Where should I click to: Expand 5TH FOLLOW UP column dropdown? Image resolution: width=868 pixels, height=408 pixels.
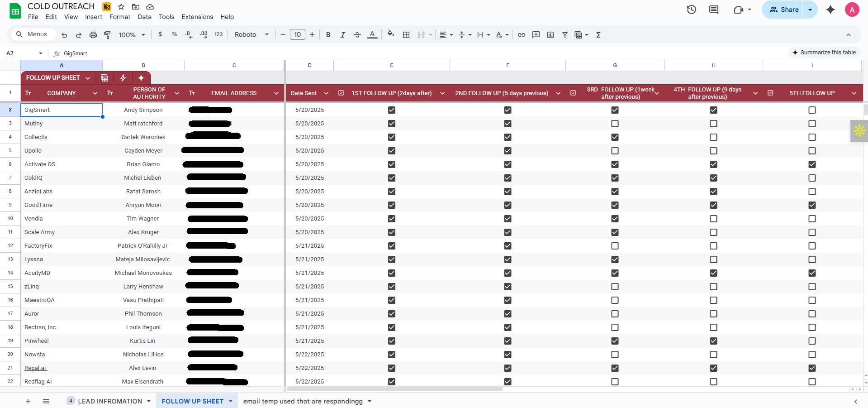tap(854, 93)
